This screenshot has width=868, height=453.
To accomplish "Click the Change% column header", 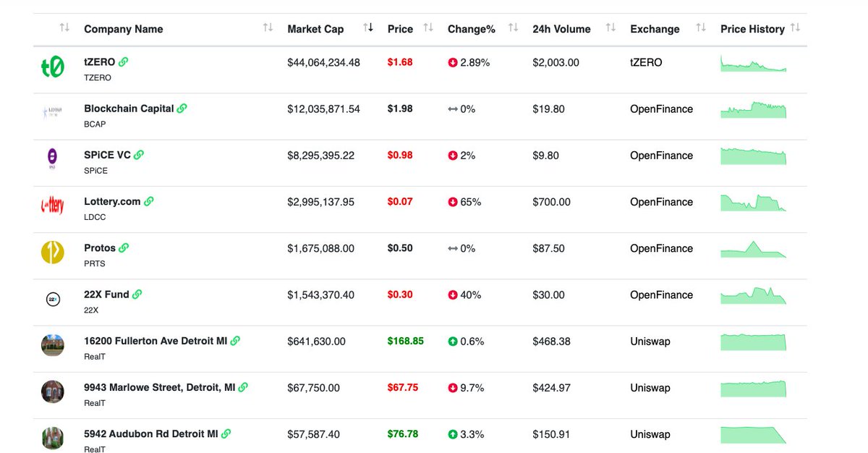I will pos(472,29).
